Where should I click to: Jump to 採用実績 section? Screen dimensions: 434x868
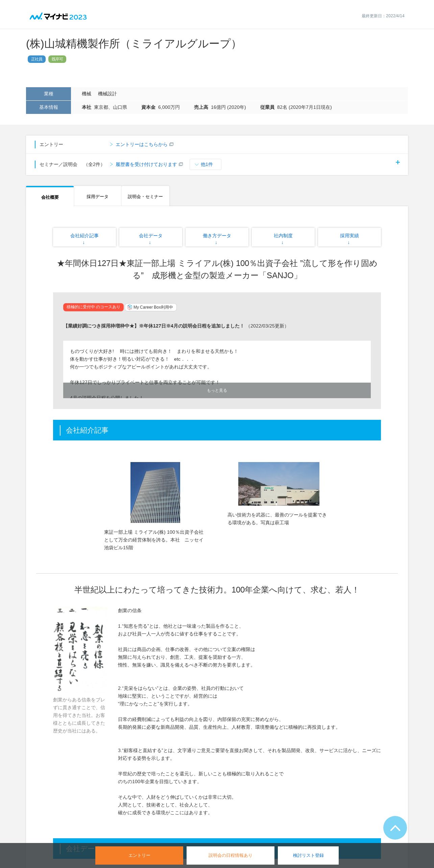349,237
